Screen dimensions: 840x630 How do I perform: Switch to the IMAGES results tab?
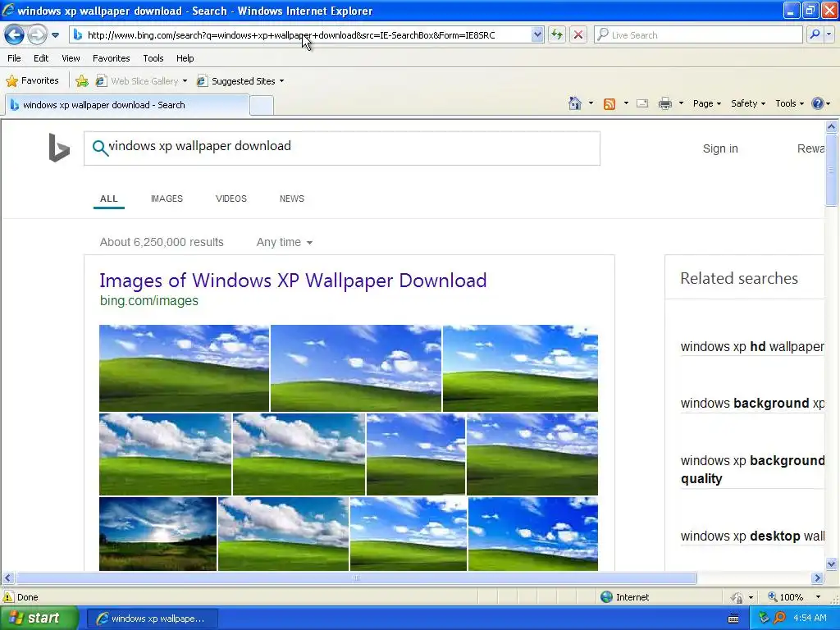[167, 199]
